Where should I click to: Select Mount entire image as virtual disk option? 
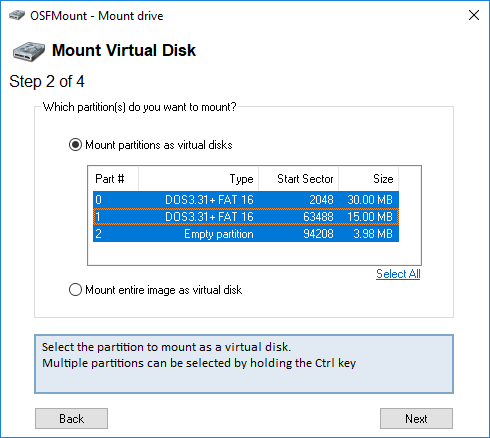(x=155, y=290)
